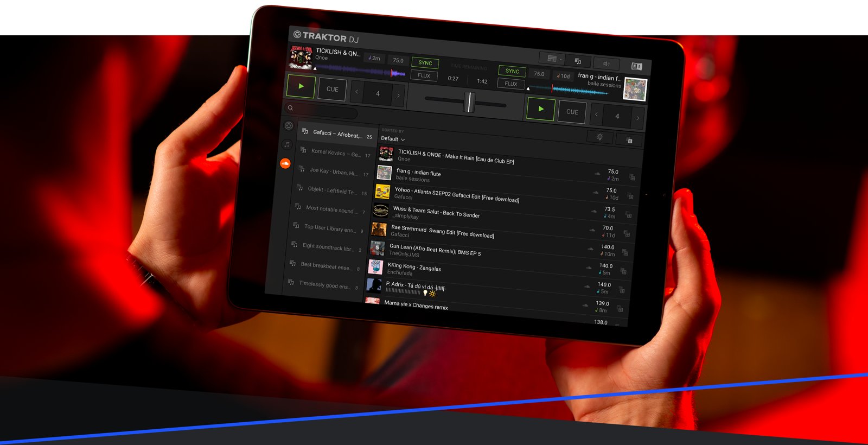The width and height of the screenshot is (868, 445).
Task: Add fran g - indian flute to queue
Action: pyautogui.click(x=631, y=177)
